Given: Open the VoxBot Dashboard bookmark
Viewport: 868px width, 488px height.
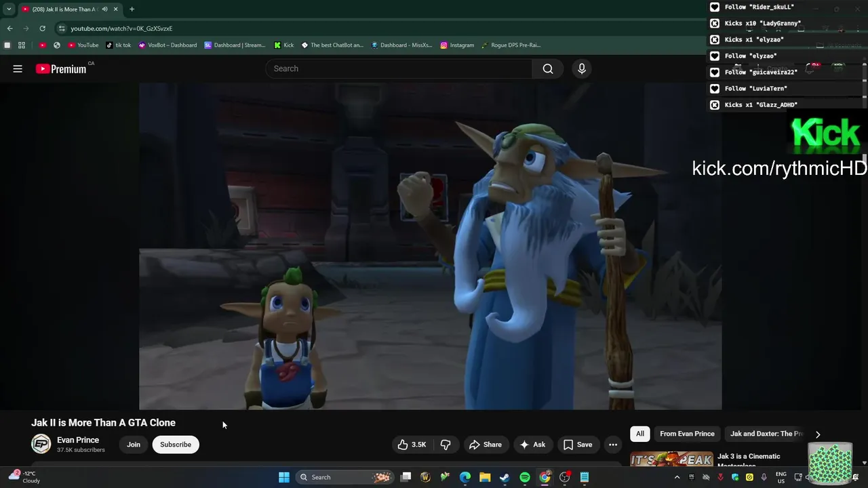Looking at the screenshot, I should pyautogui.click(x=167, y=45).
